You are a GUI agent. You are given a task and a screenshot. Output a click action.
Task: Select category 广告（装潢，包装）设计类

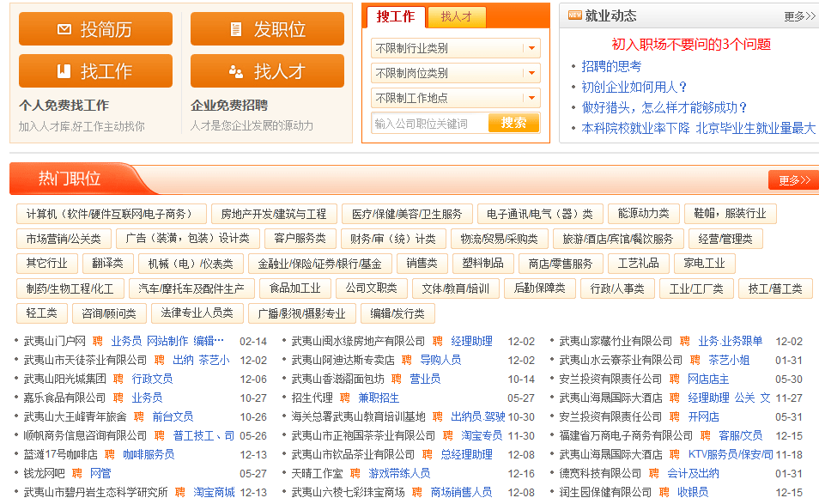pyautogui.click(x=187, y=239)
